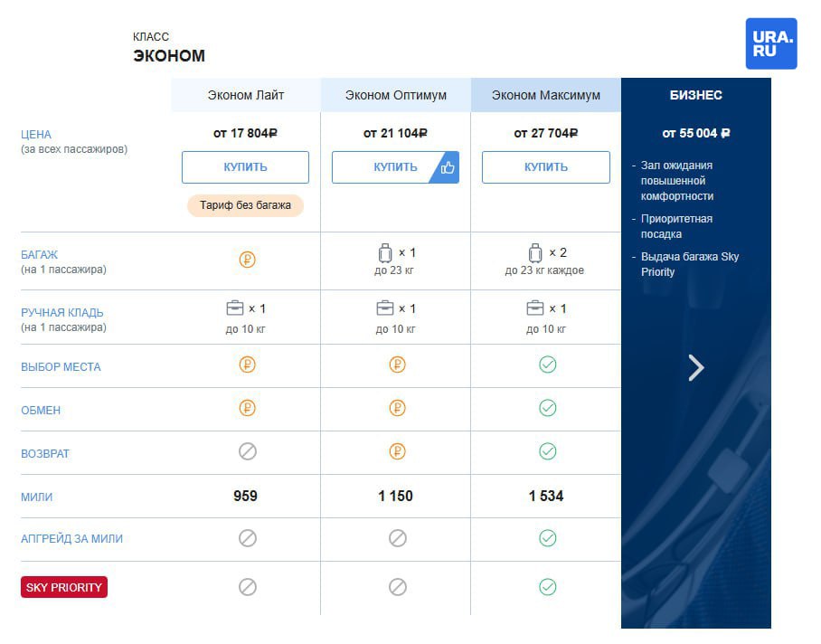Click green checkmark in Апгрейд за мили, Эконом Максимум

tap(548, 538)
